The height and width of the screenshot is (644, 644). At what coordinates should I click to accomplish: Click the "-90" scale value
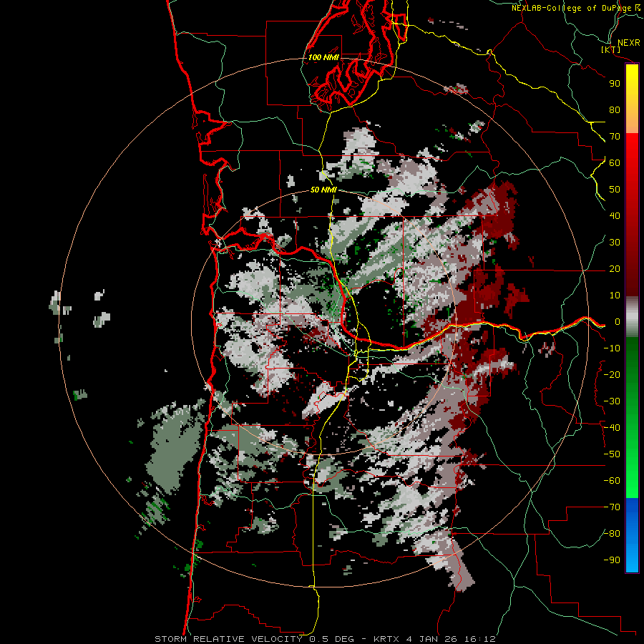612,560
